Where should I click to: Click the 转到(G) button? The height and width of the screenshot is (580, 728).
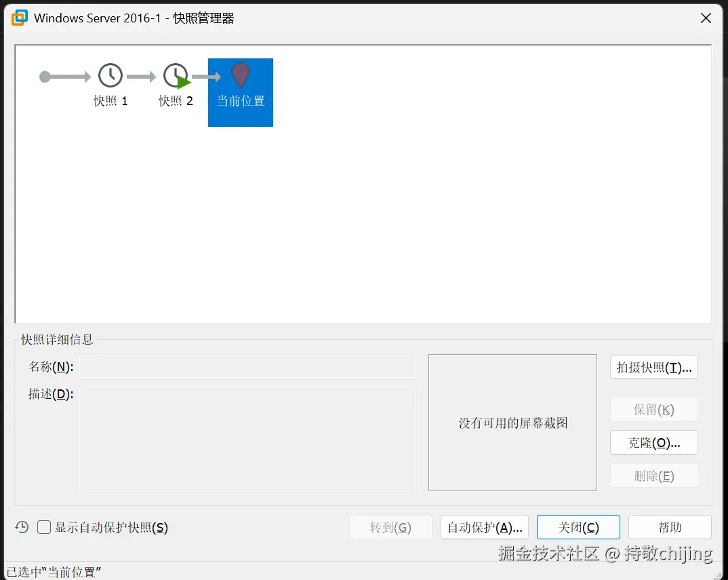(x=390, y=527)
